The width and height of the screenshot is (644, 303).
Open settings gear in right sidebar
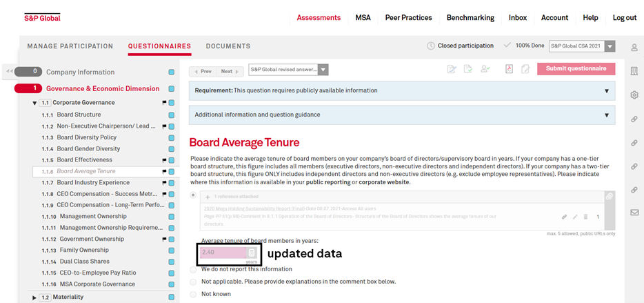click(634, 95)
